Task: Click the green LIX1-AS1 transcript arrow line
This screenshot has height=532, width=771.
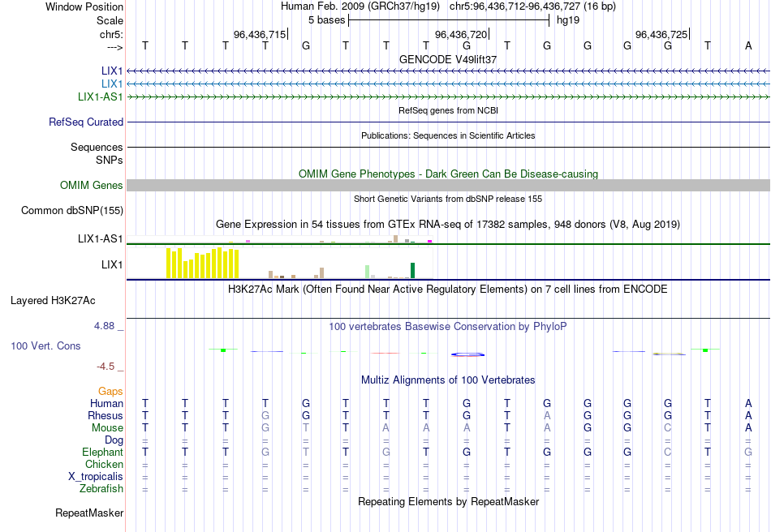Action: 449,97
